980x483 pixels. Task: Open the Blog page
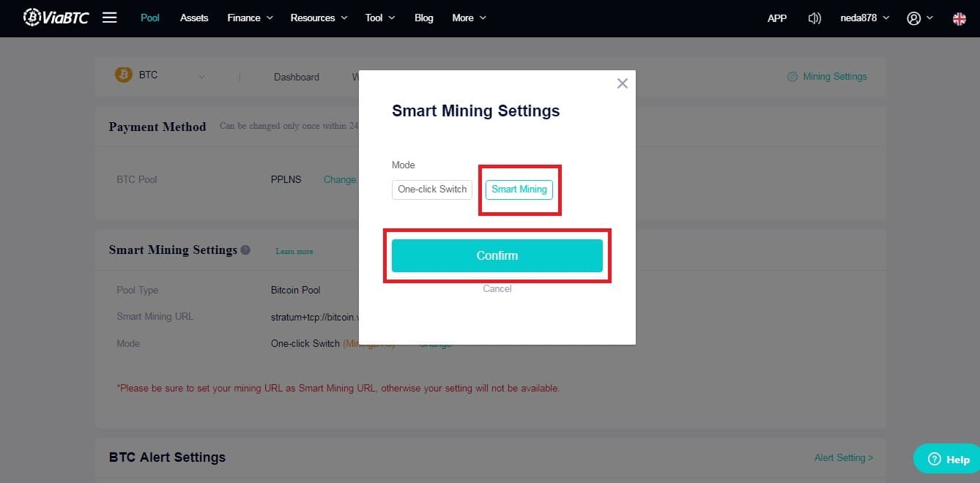[424, 18]
